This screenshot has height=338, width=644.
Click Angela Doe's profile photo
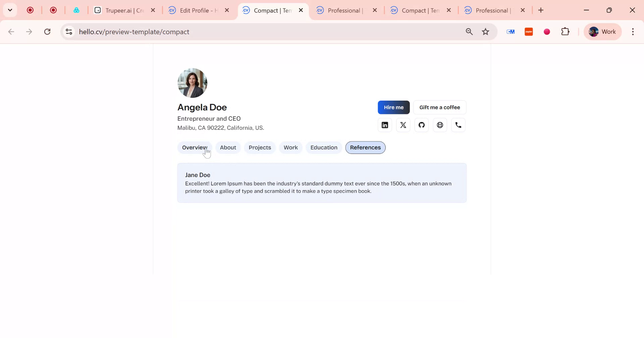pos(192,83)
